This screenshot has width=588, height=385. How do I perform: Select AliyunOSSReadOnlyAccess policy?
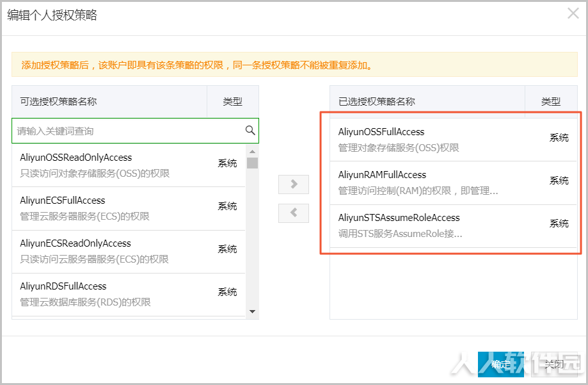point(129,165)
